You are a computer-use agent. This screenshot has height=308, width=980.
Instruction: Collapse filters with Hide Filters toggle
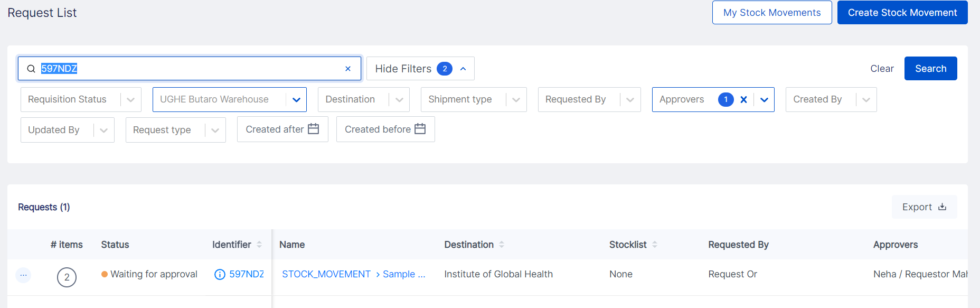[x=420, y=69]
